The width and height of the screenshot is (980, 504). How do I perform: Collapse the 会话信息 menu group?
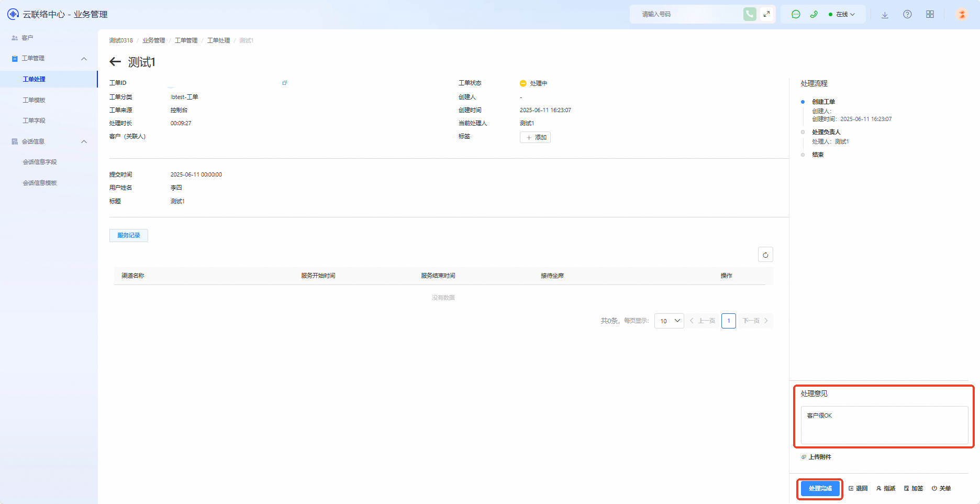84,141
